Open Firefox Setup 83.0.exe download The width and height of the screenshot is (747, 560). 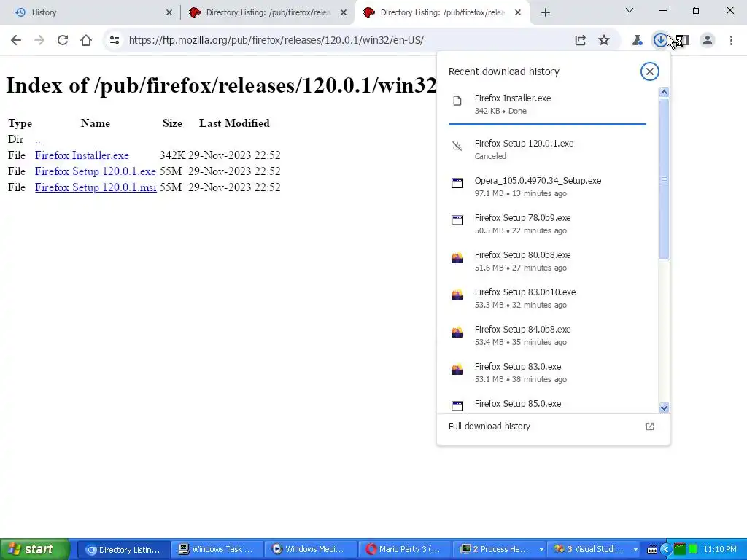point(547,372)
